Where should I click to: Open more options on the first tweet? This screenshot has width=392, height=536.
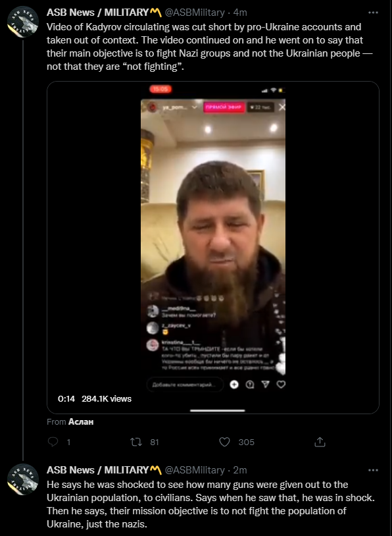[x=373, y=13]
